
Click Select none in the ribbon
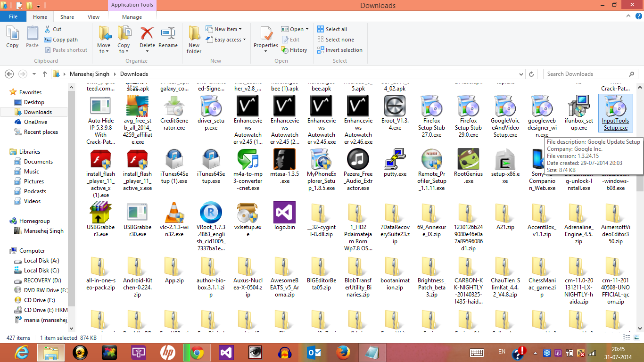click(x=335, y=40)
